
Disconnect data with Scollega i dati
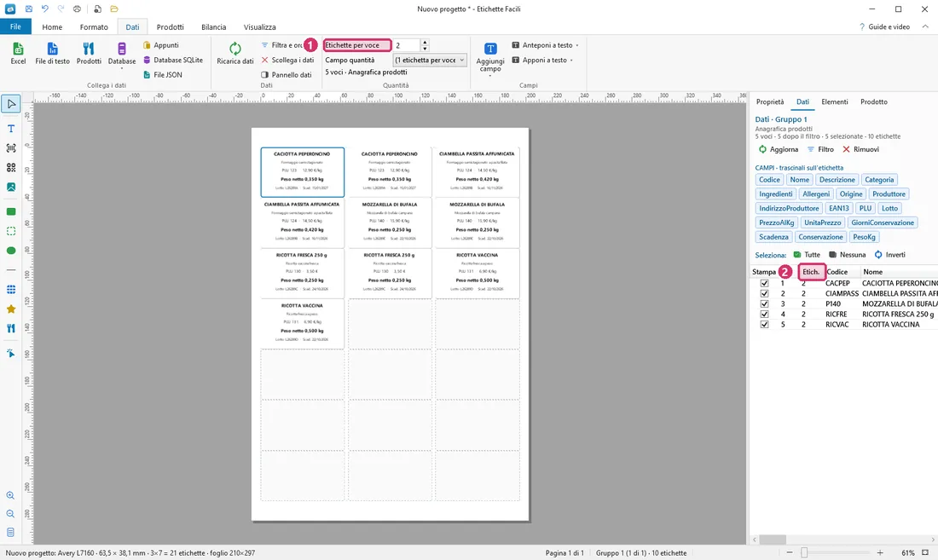[x=287, y=60]
